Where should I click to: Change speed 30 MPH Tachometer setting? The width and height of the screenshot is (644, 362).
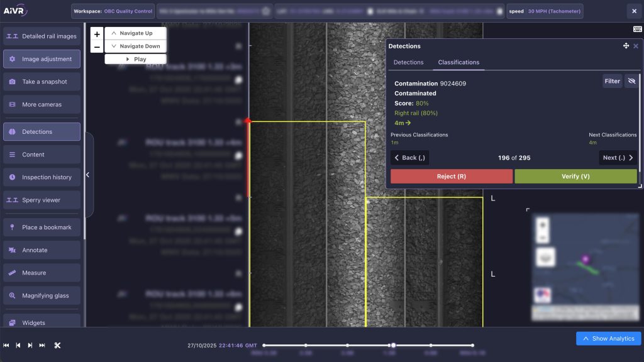tap(545, 11)
